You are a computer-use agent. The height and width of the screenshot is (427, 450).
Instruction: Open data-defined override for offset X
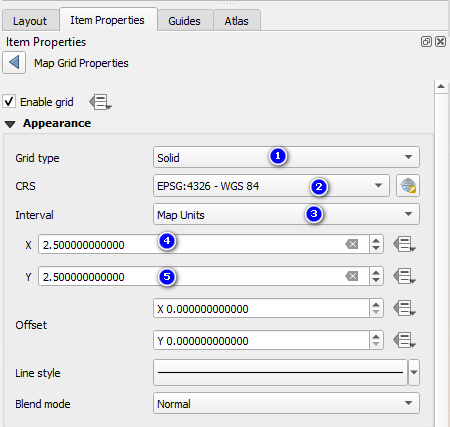(x=404, y=308)
